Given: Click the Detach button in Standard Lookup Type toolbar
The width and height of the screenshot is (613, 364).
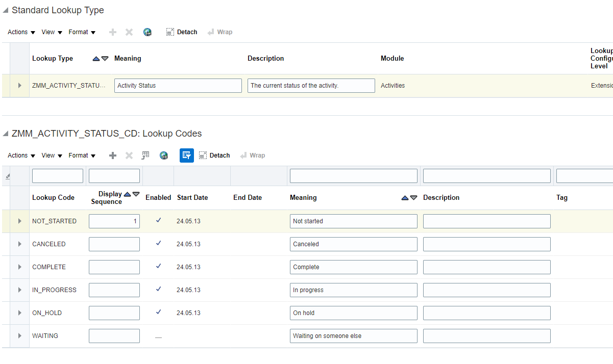Looking at the screenshot, I should tap(181, 32).
